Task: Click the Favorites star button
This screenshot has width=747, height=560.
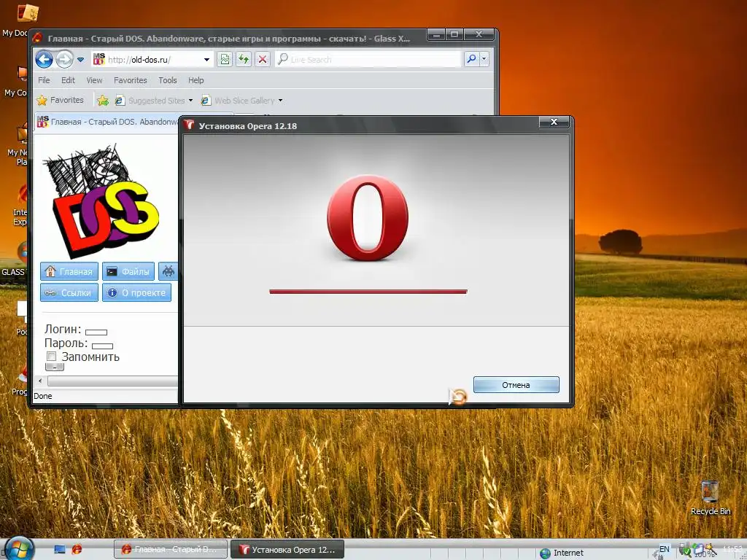Action: (61, 100)
